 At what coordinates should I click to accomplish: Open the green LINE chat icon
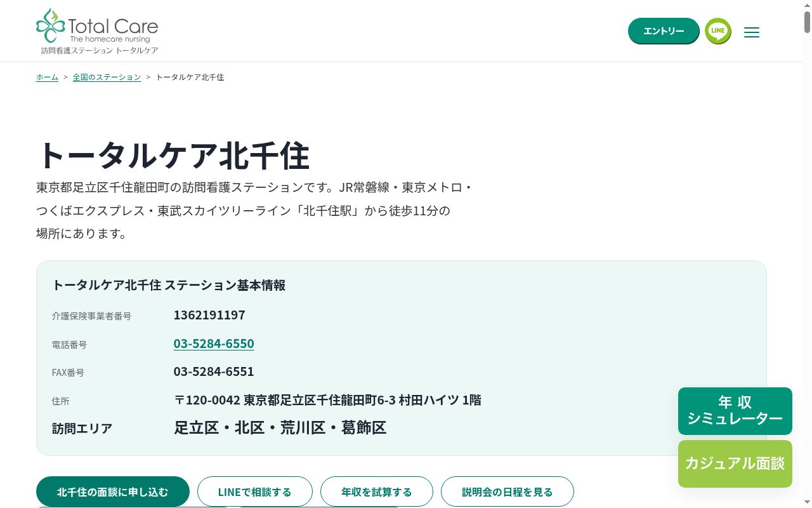[718, 31]
